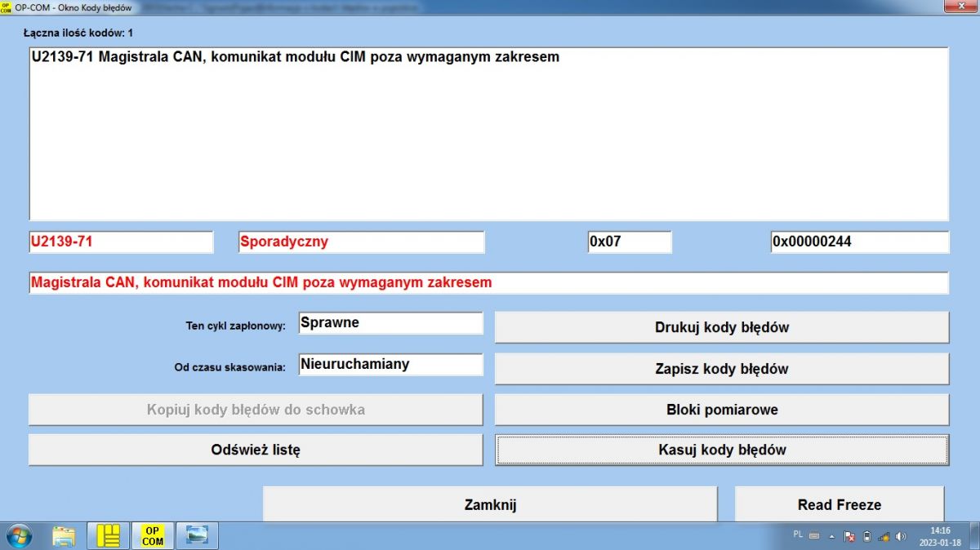Click the 0x07 value field
This screenshot has height=550, width=980.
coord(630,242)
